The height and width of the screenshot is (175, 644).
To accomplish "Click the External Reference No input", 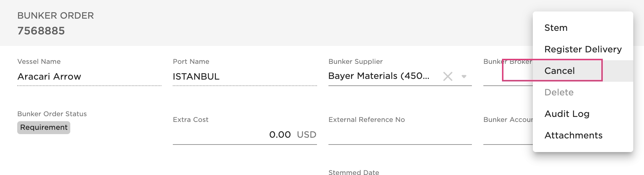I will pos(400,136).
